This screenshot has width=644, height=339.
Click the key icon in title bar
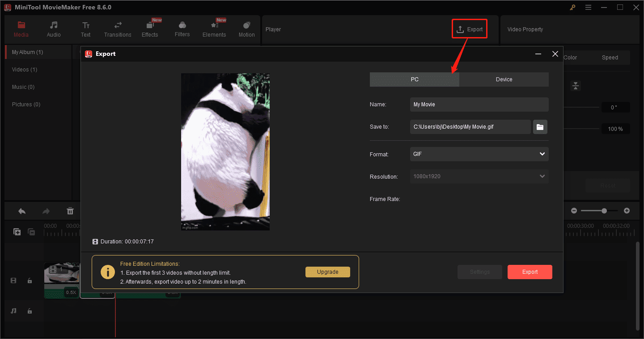coord(572,7)
